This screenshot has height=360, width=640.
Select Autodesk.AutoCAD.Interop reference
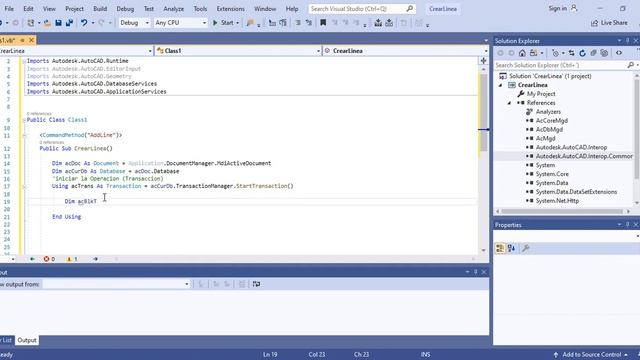[x=571, y=147]
